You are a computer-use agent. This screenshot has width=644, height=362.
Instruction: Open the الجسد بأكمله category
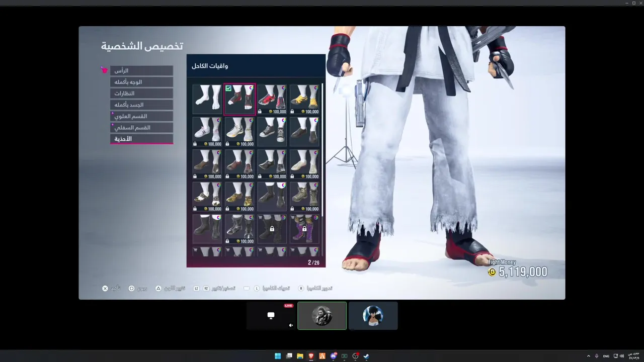[x=141, y=105]
